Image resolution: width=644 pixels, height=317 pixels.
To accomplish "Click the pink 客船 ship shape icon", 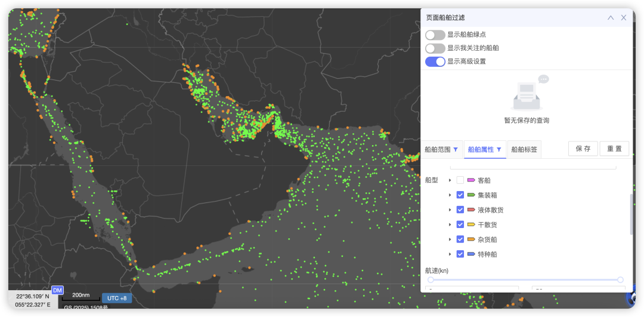I will pyautogui.click(x=471, y=180).
